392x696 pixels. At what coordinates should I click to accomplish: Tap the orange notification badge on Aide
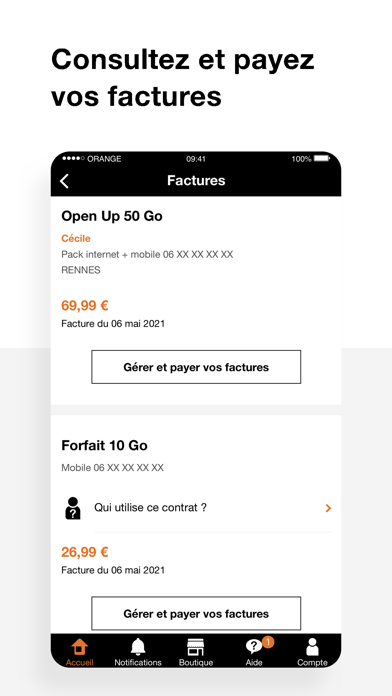click(x=268, y=642)
